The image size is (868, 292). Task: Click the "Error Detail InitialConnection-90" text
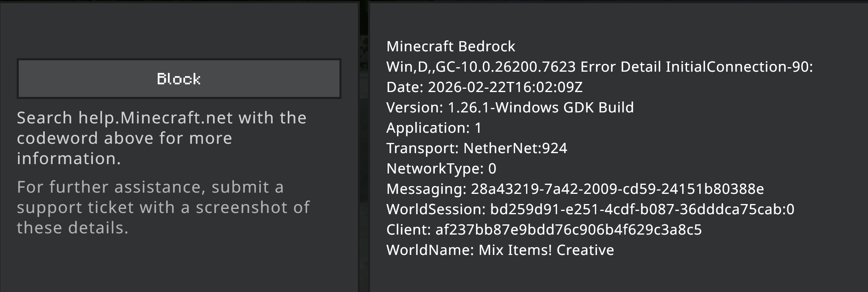click(x=696, y=67)
